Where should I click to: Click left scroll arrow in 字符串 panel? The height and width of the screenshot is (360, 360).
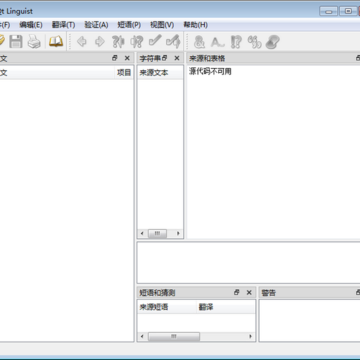click(x=142, y=233)
